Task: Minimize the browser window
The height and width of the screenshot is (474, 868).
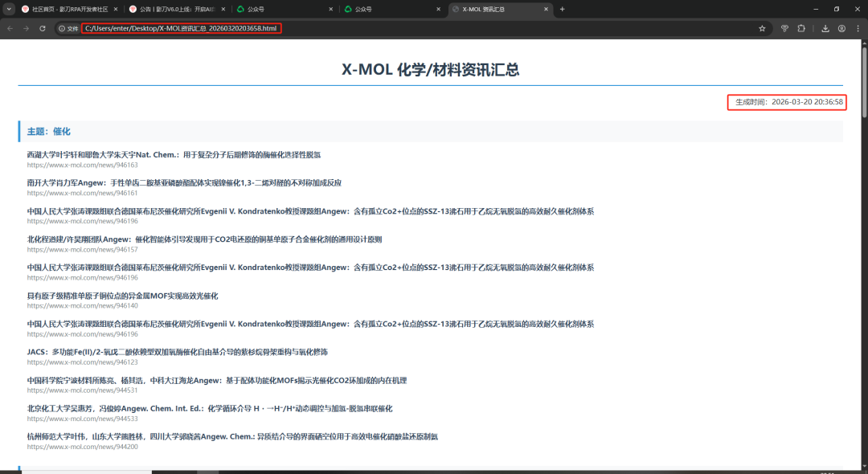Action: pos(816,9)
